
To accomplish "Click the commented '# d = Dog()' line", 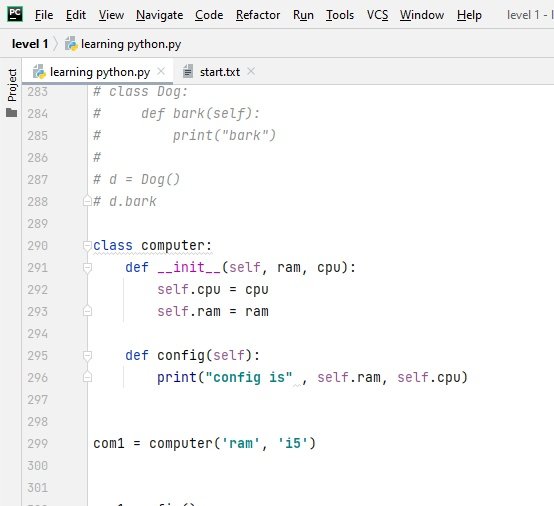I will point(136,180).
